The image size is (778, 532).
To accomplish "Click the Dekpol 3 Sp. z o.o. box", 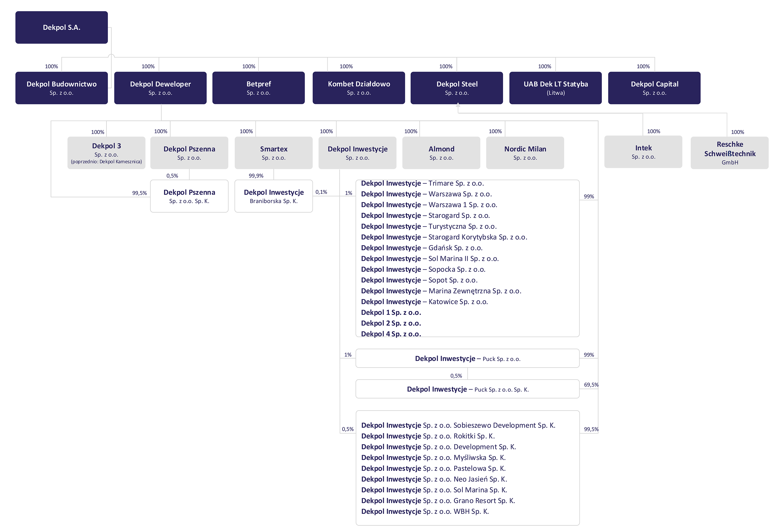I will point(106,153).
